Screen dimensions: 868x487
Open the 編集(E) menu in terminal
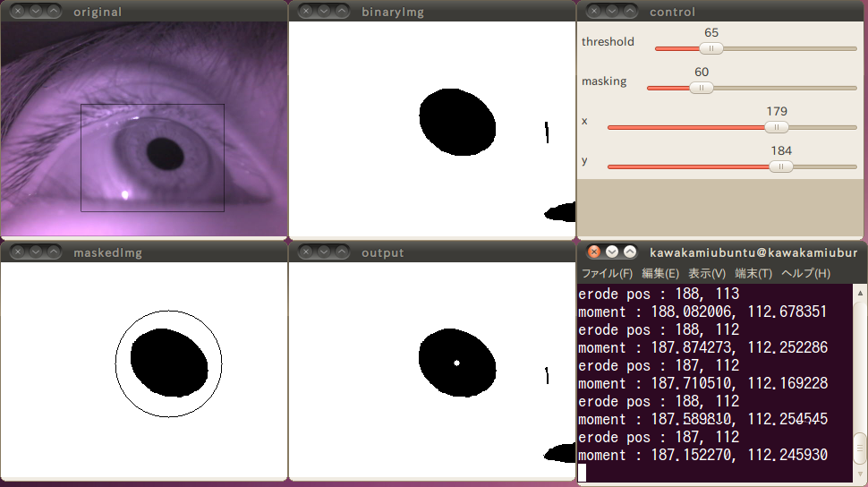coord(660,273)
